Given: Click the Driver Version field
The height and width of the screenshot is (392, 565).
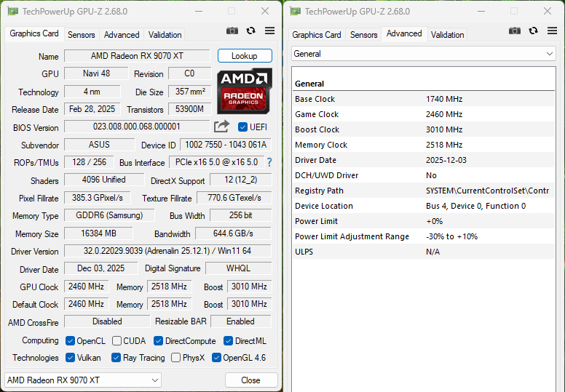Looking at the screenshot, I should (167, 251).
